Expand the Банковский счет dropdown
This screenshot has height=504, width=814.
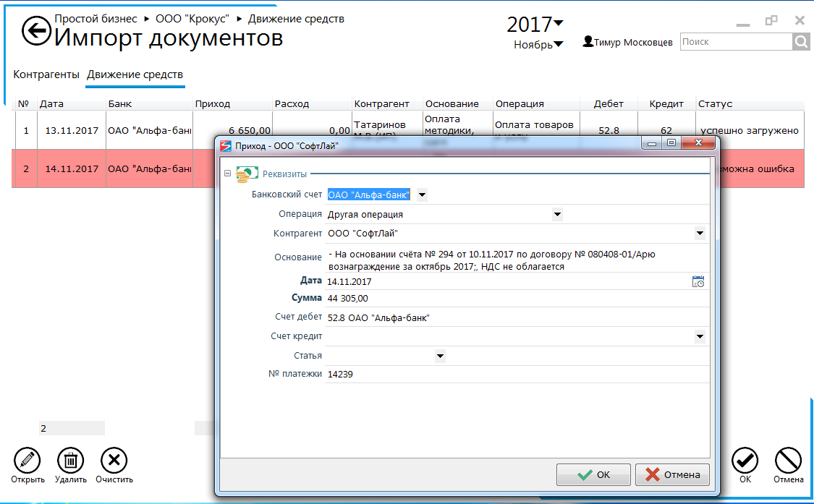coord(423,195)
